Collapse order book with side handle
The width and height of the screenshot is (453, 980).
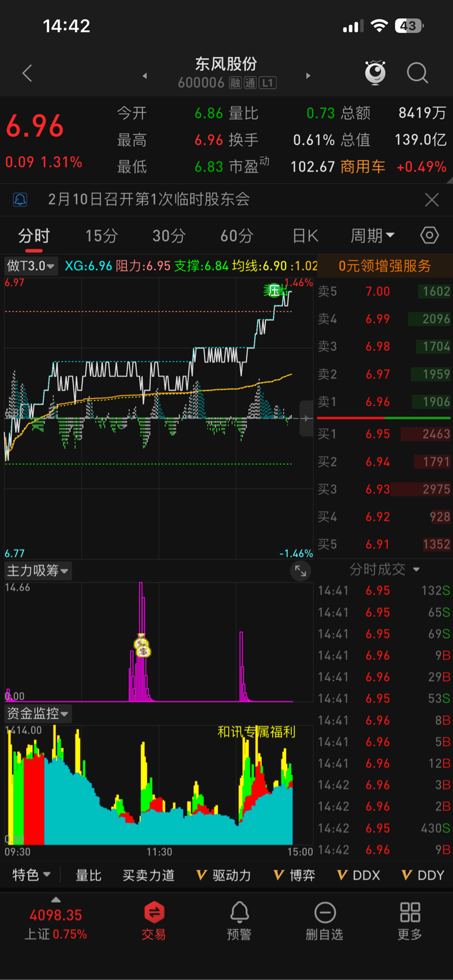pyautogui.click(x=306, y=419)
